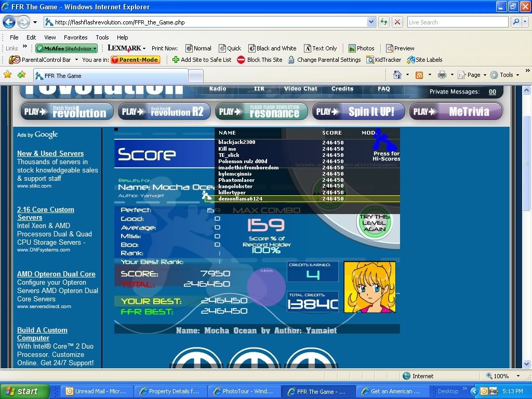The width and height of the screenshot is (532, 399).
Task: Click the RSS feeds icon
Action: click(419, 75)
